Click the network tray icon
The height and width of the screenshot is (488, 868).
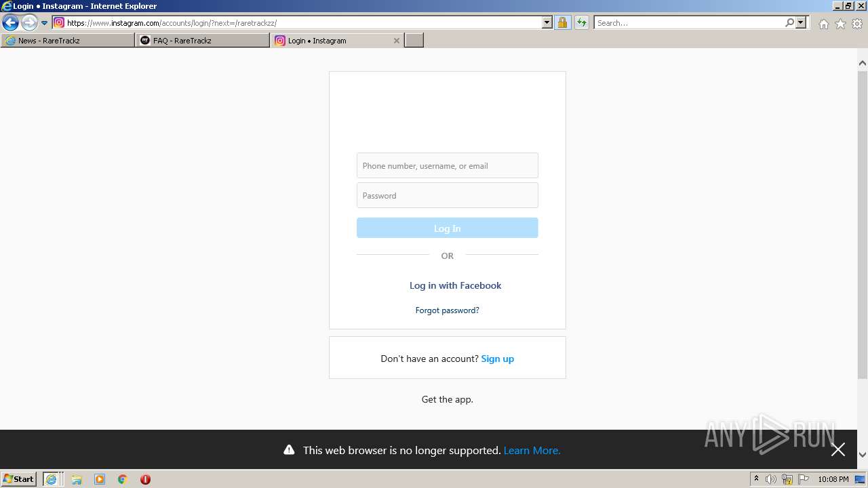(x=787, y=479)
